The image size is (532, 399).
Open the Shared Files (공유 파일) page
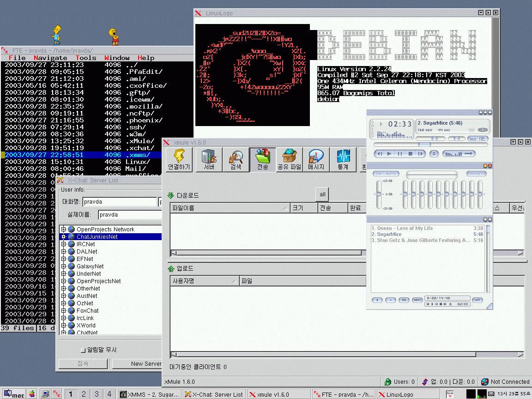pos(289,159)
